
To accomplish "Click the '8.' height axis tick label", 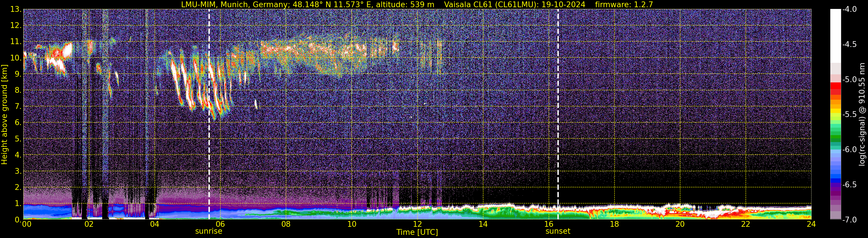I will [18, 90].
